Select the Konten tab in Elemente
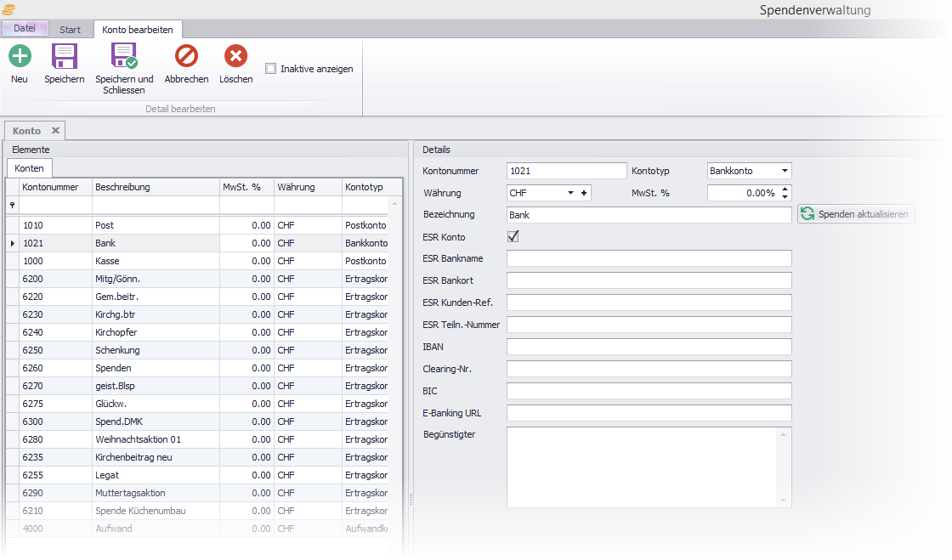Image resolution: width=952 pixels, height=560 pixels. pos(29,168)
